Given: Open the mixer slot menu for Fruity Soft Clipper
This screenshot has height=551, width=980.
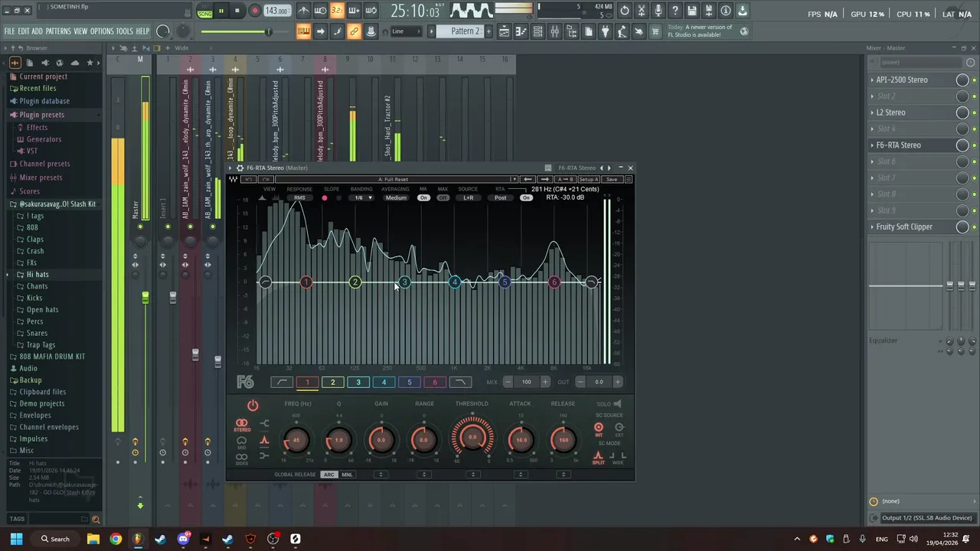Looking at the screenshot, I should 872,227.
